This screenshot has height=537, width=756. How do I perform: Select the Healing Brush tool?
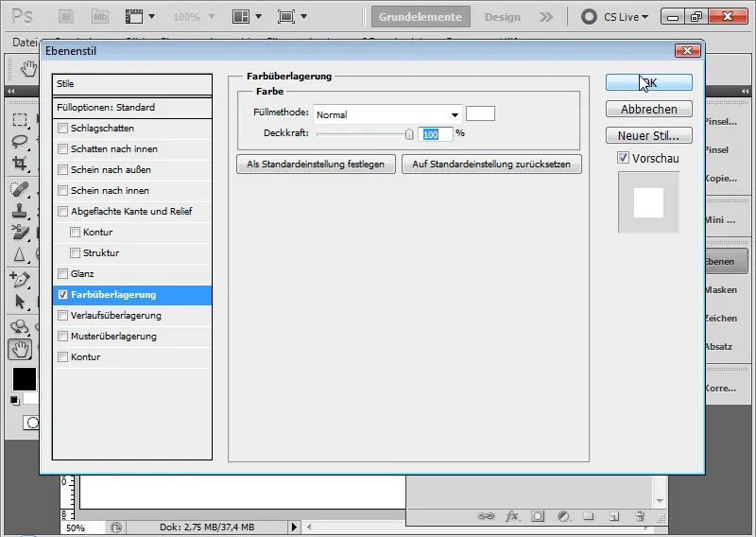20,189
